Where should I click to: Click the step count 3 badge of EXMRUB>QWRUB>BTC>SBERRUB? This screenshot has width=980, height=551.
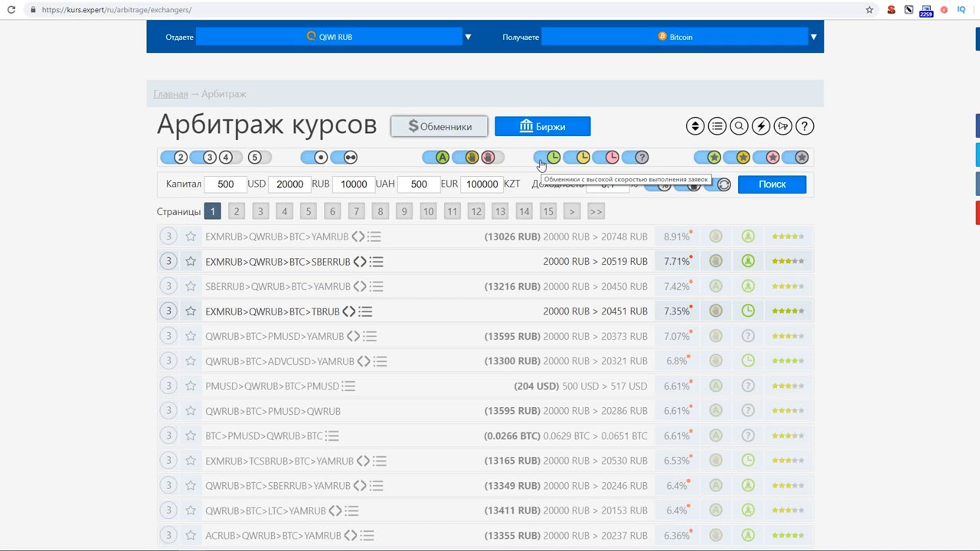pyautogui.click(x=168, y=262)
